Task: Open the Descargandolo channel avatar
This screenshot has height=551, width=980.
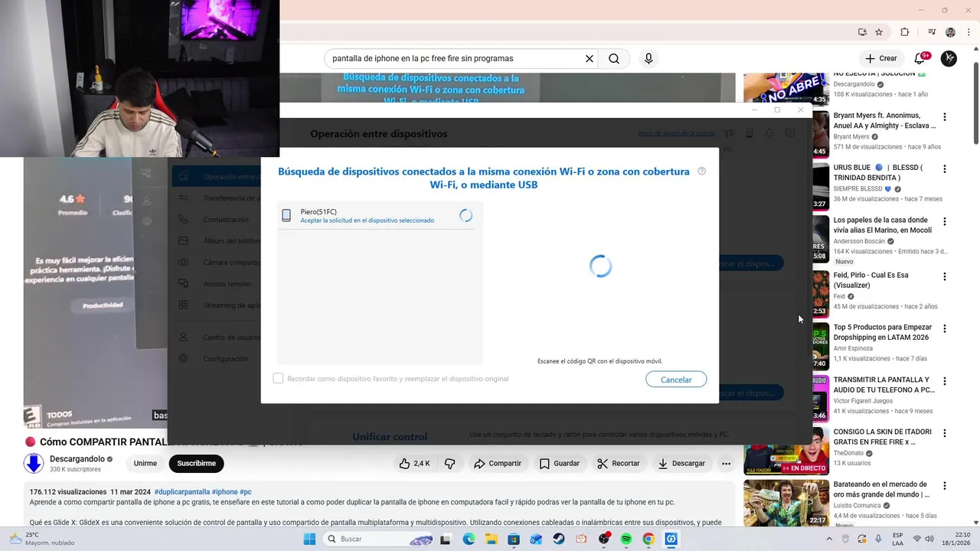Action: coord(34,463)
